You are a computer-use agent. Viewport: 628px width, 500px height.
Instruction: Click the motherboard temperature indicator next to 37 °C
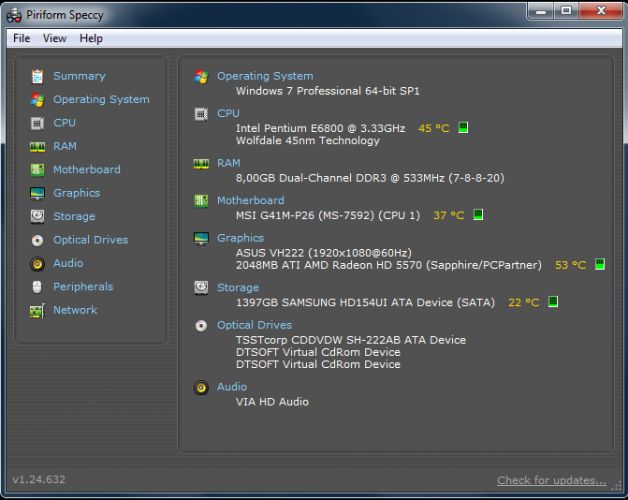(478, 215)
